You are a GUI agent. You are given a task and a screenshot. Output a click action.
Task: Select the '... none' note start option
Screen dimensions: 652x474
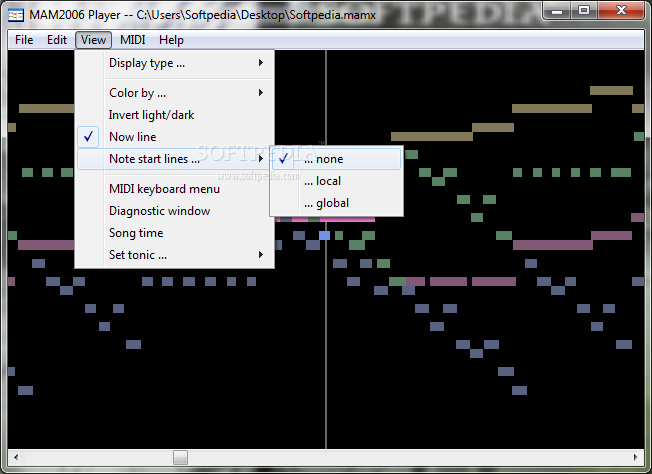tap(336, 159)
